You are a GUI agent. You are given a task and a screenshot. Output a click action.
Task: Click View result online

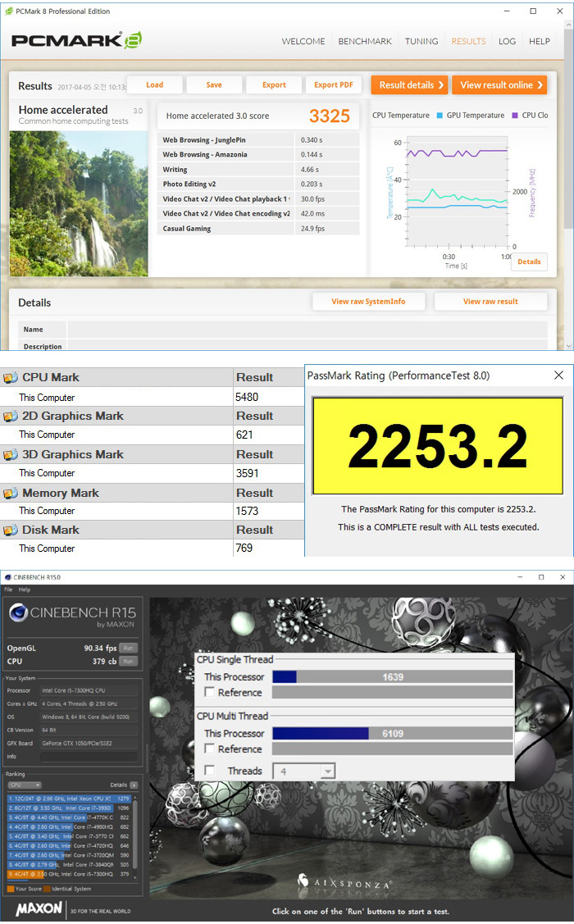tap(499, 85)
